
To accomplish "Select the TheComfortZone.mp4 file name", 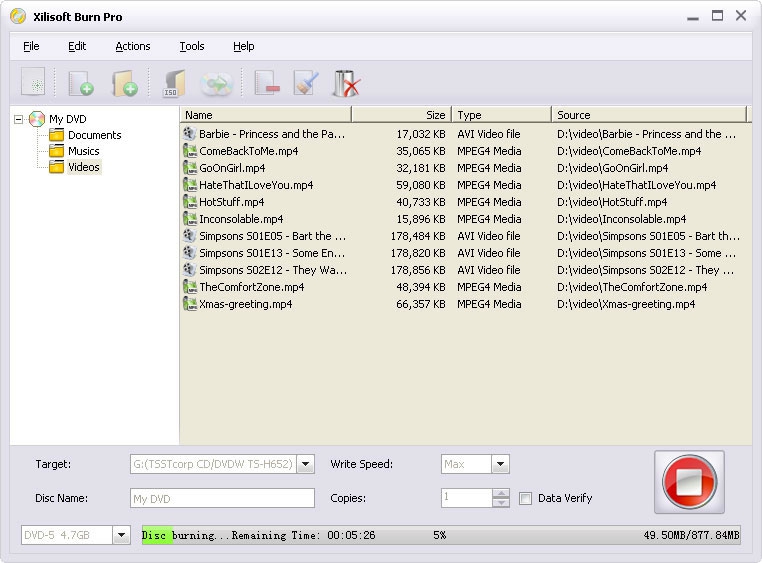I will [252, 287].
